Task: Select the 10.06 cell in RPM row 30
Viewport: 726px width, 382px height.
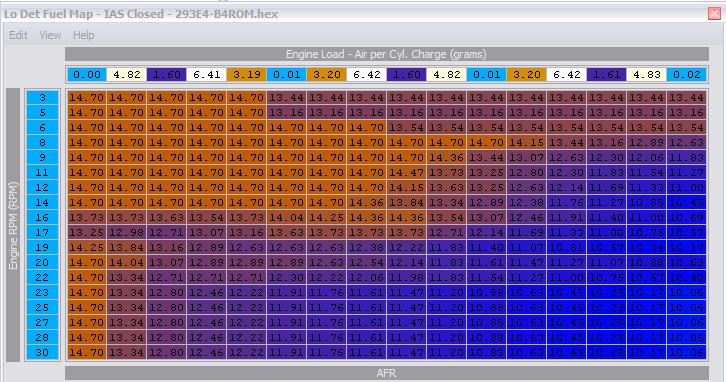Action: tap(687, 352)
